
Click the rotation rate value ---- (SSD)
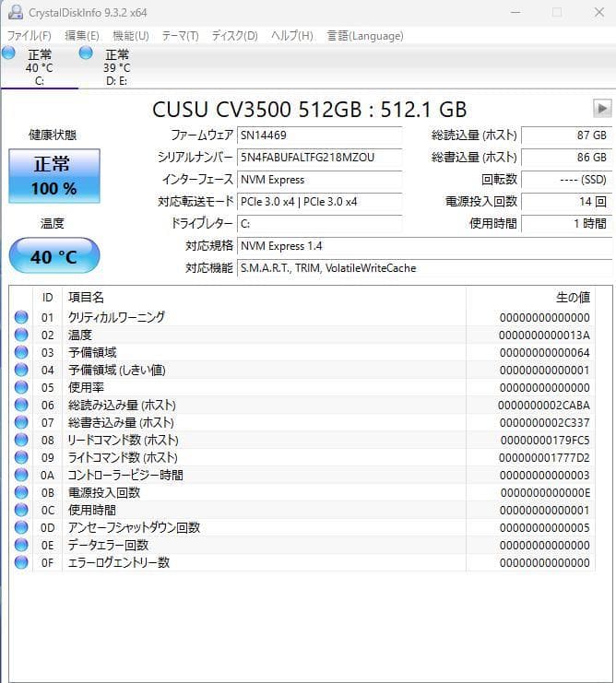coord(566,180)
